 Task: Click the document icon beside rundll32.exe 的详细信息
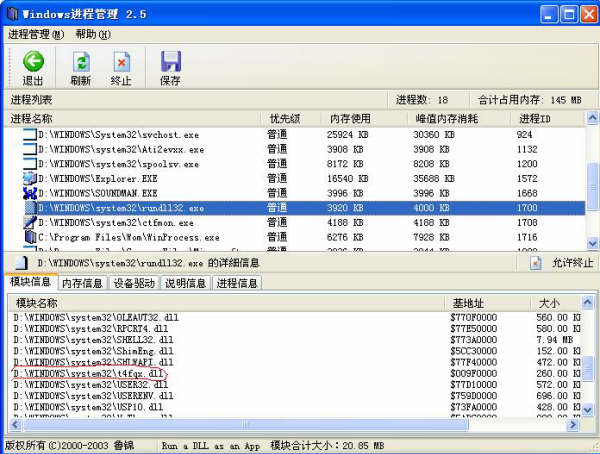tap(21, 263)
